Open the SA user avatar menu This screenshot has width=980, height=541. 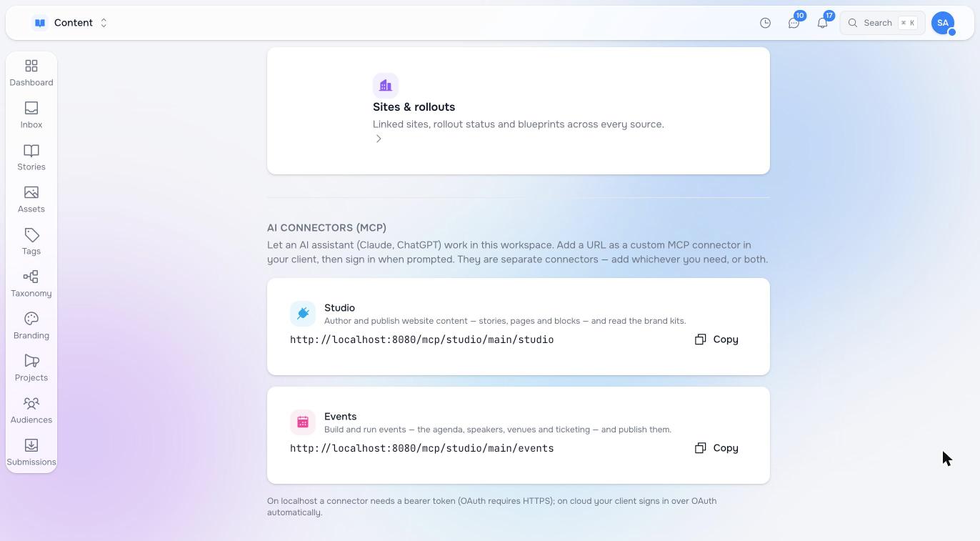click(x=943, y=23)
